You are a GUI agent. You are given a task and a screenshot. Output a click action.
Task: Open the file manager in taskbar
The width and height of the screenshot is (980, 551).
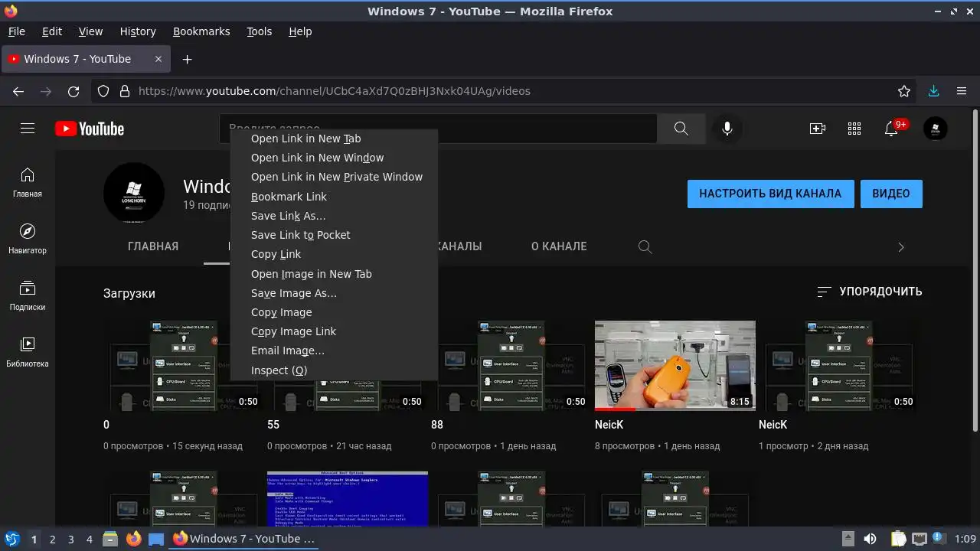(x=109, y=539)
